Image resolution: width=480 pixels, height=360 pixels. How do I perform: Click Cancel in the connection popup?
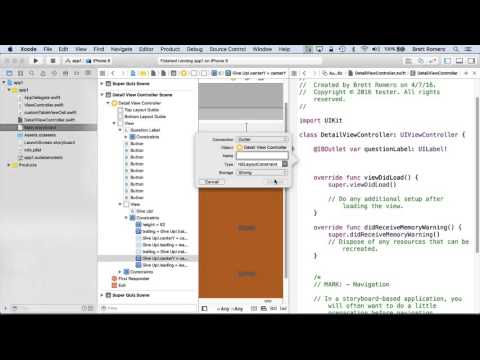click(212, 182)
